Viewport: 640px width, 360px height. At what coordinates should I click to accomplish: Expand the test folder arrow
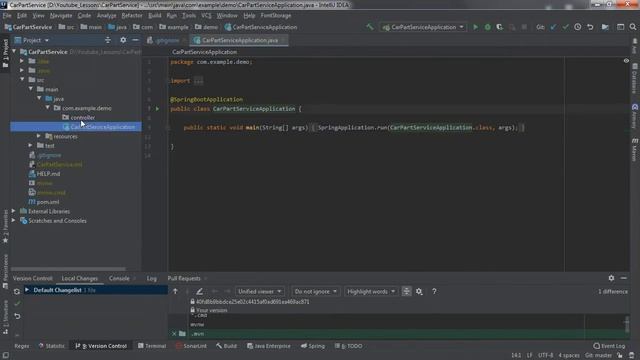pyautogui.click(x=31, y=145)
